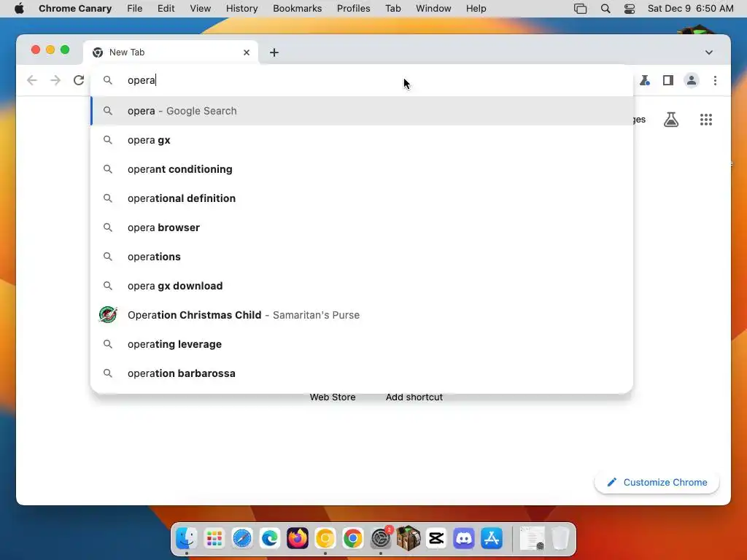
Task: Click the browser back arrow
Action: point(32,80)
